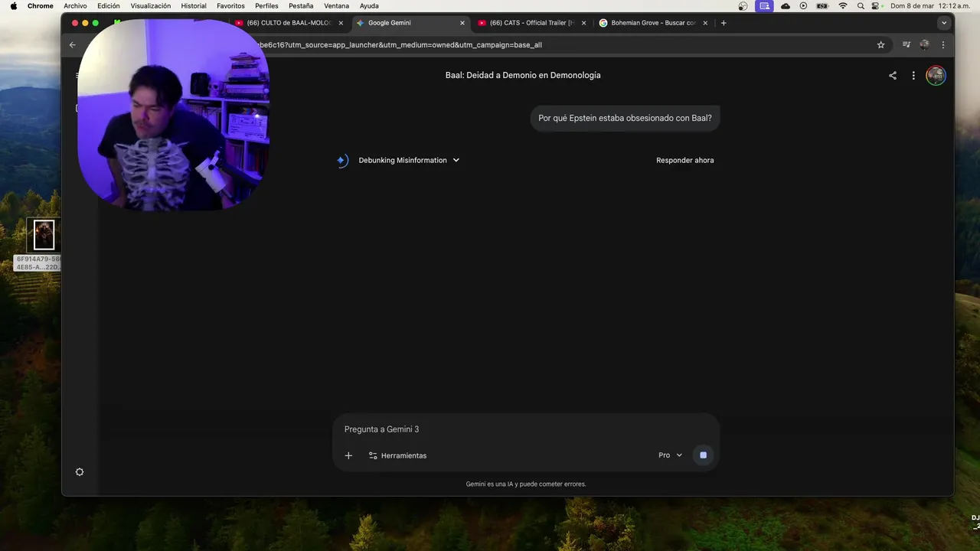Viewport: 980px width, 551px height.
Task: Click the battery status icon
Action: (822, 5)
